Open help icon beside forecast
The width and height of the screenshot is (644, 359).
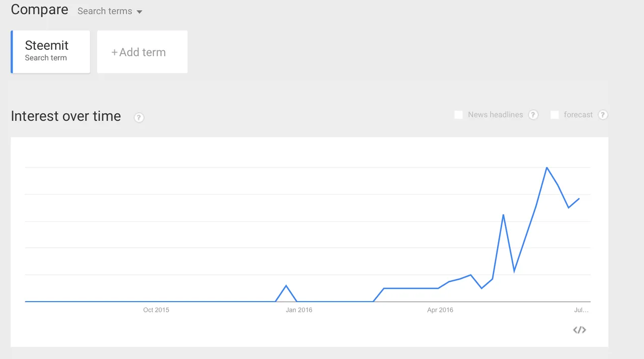coord(603,115)
